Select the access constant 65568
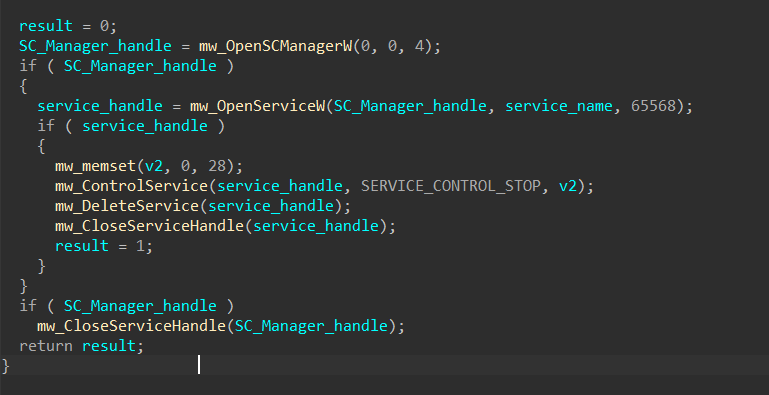Viewport: 769px width, 395px height. 653,106
